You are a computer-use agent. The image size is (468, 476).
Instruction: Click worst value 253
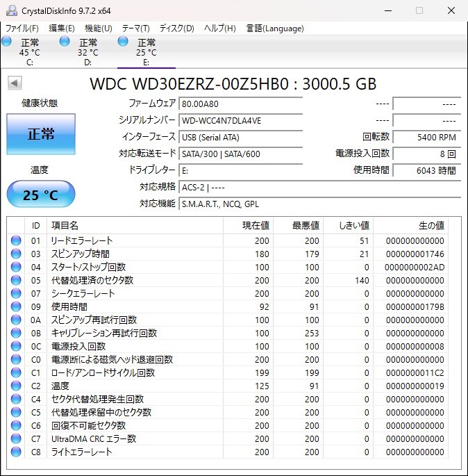click(312, 333)
